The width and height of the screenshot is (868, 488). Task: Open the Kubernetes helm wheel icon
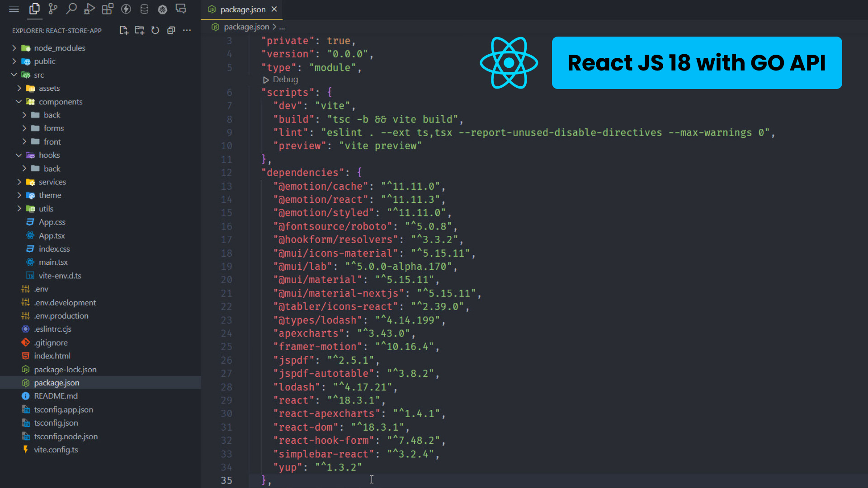tap(163, 9)
